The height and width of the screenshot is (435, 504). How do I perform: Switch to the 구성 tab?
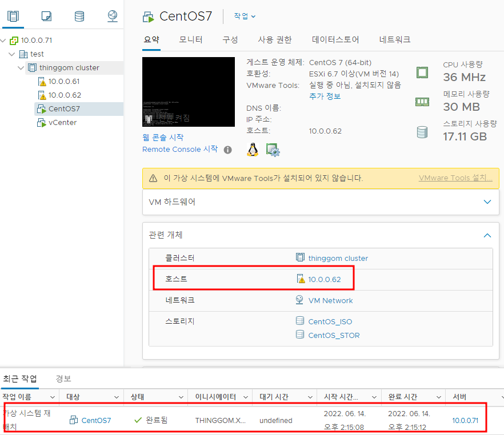tap(230, 39)
